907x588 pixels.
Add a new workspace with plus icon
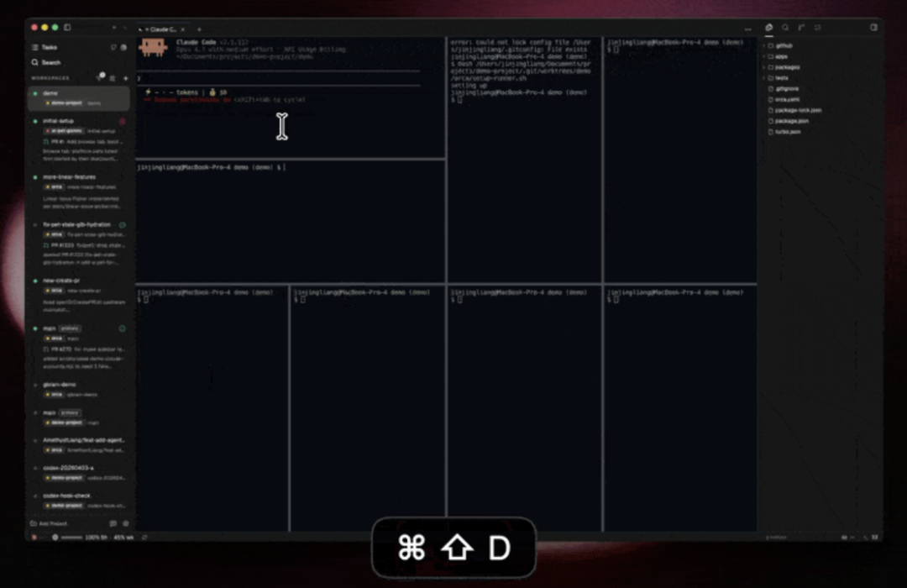click(125, 78)
